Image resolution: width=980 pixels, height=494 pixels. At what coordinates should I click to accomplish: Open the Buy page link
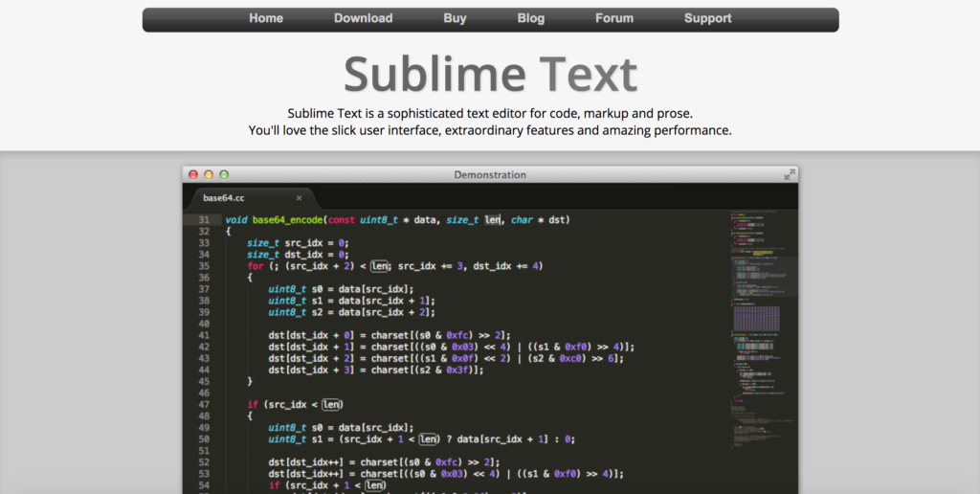[x=456, y=18]
